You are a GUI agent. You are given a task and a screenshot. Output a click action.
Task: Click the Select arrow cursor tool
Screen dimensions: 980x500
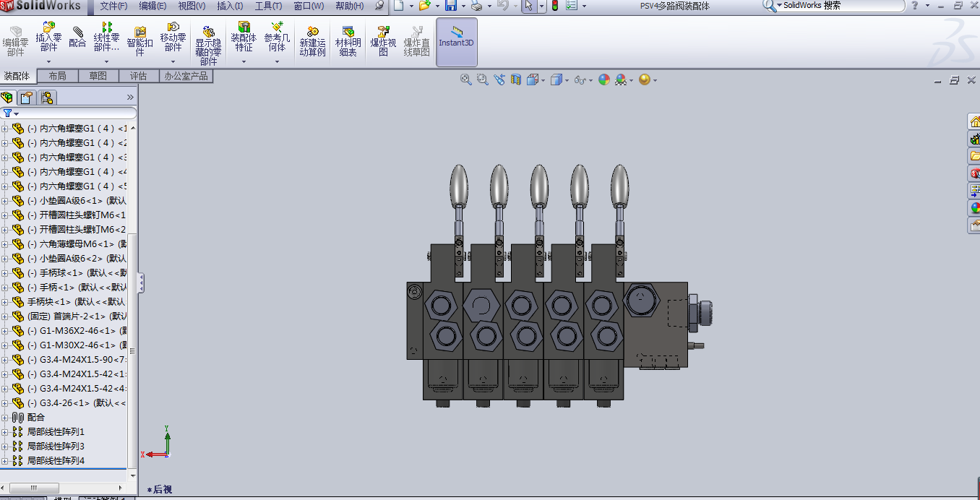(x=528, y=6)
